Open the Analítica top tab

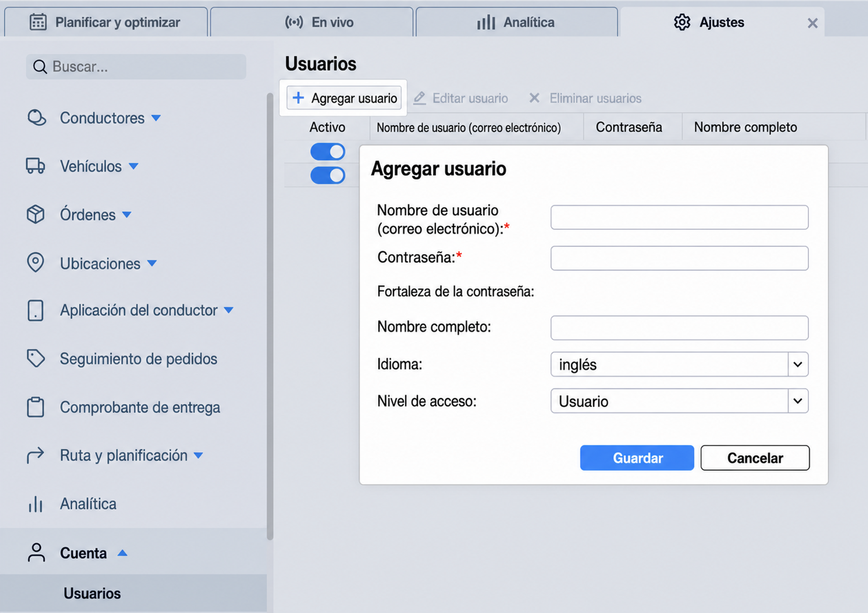pos(517,22)
